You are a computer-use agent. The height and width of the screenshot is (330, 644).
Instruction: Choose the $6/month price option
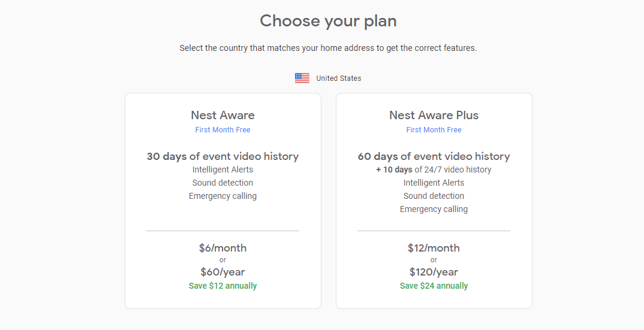tap(223, 248)
